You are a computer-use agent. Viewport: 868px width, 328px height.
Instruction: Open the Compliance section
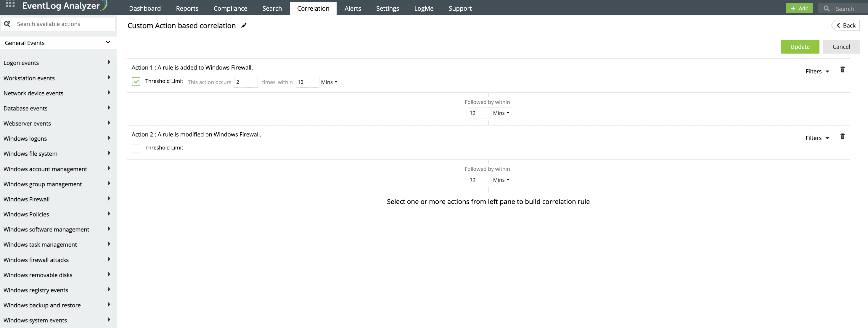tap(230, 8)
